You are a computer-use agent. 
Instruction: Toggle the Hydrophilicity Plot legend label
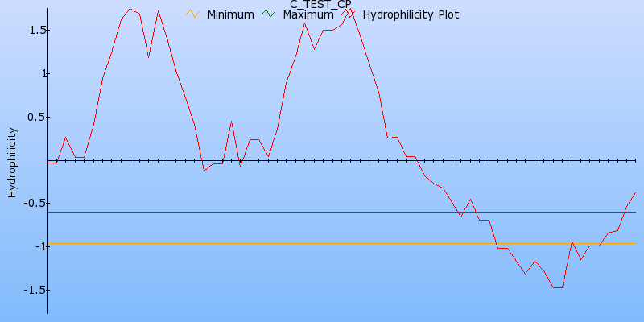tap(411, 14)
